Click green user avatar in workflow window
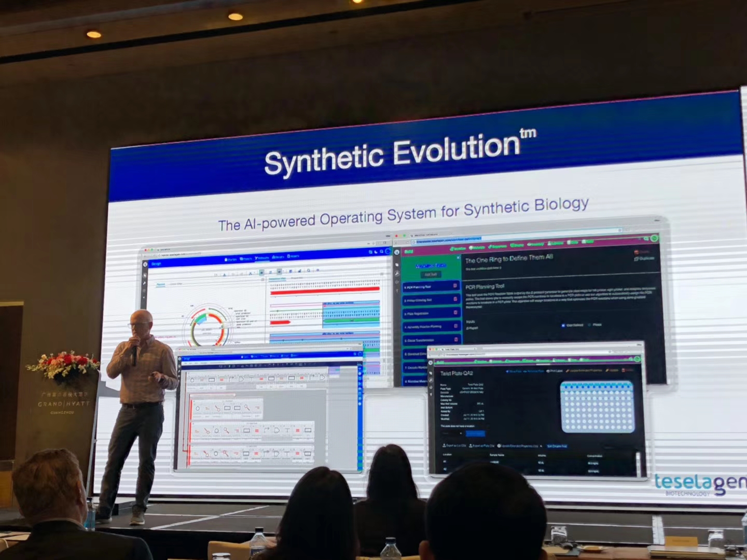Viewport: 747px width, 560px height. (654, 239)
